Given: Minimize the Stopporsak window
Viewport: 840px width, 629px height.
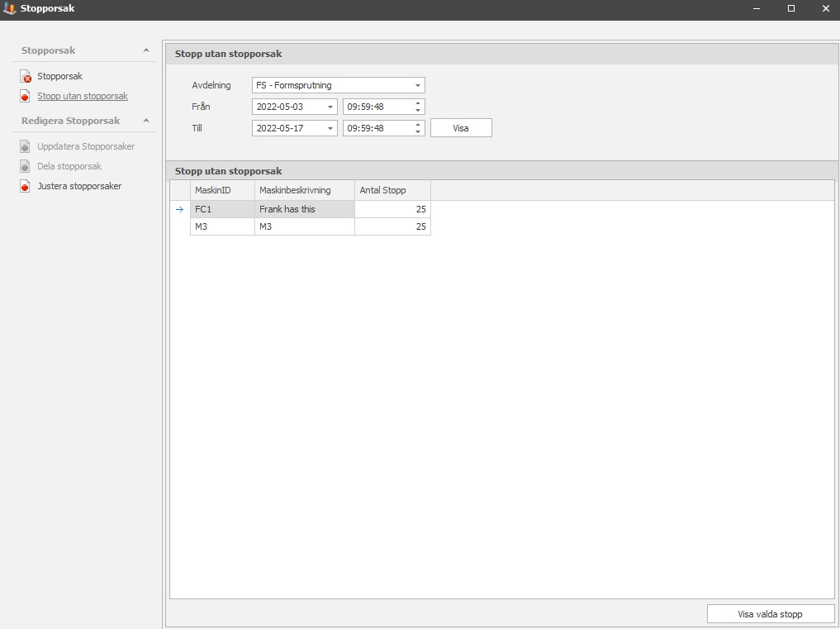Looking at the screenshot, I should tap(757, 8).
